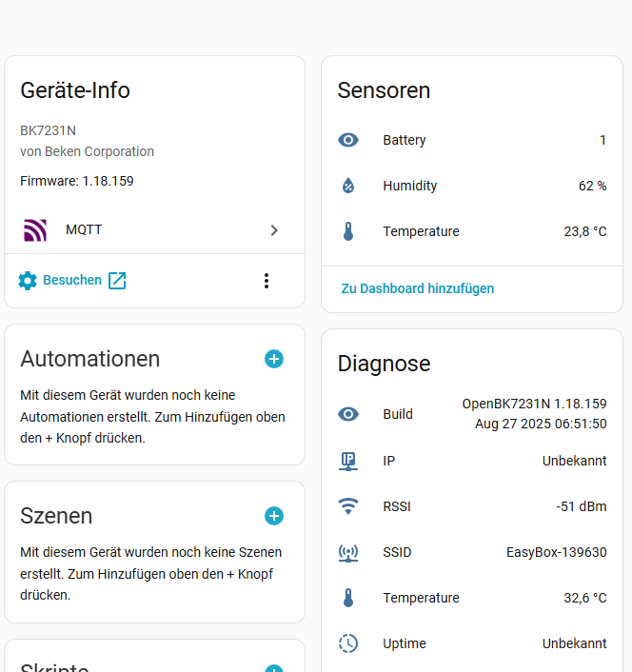Add a new script with plus icon
This screenshot has width=632, height=672.
click(274, 668)
